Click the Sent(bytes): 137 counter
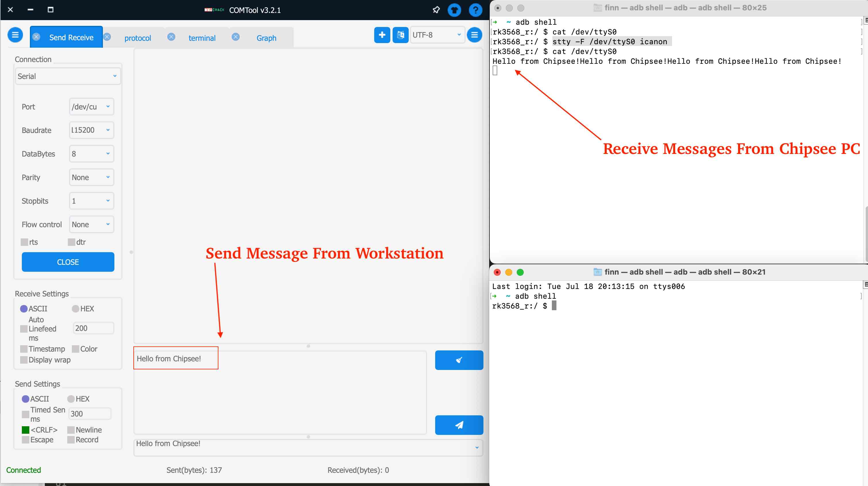868x486 pixels. tap(194, 470)
